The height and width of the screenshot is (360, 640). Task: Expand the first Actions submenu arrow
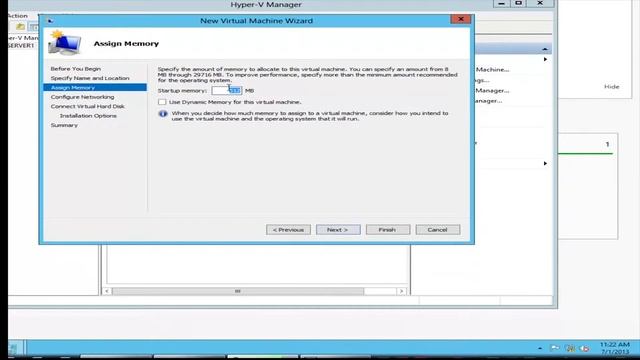(x=545, y=60)
